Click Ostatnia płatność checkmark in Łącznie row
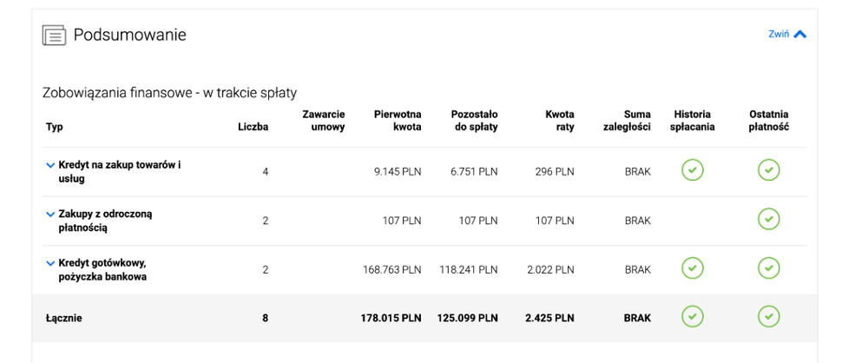This screenshot has width=868, height=363. [x=768, y=317]
